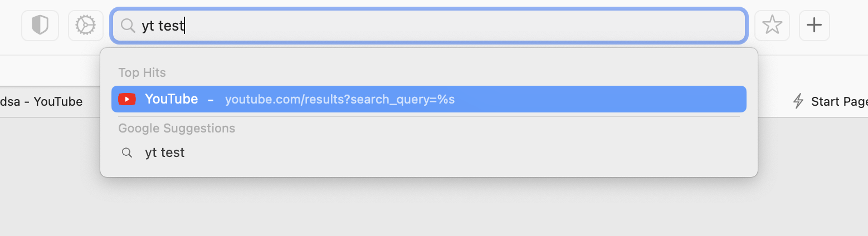Click the youtube.com/results search URL text
The height and width of the screenshot is (236, 868).
340,100
